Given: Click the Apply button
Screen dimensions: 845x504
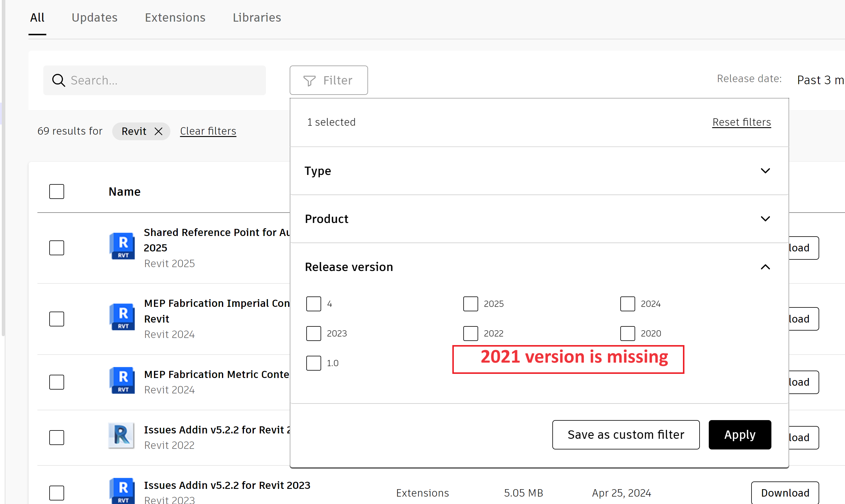Looking at the screenshot, I should (x=740, y=435).
